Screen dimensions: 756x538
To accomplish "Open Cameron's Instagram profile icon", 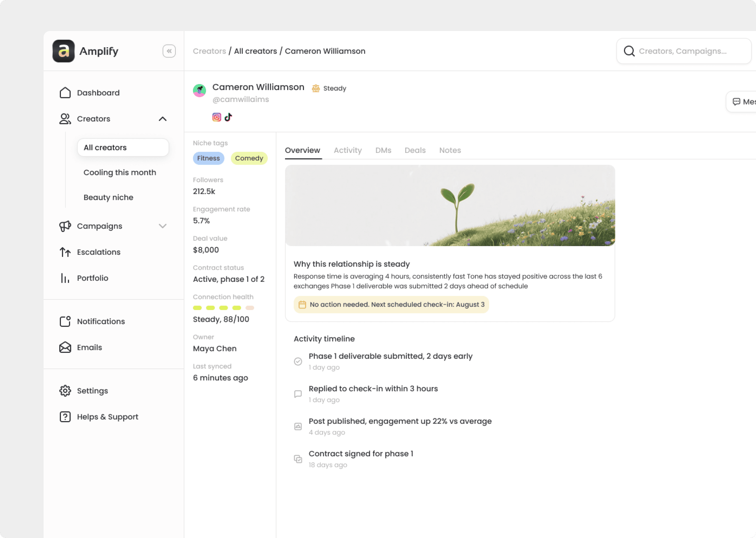I will tap(217, 117).
